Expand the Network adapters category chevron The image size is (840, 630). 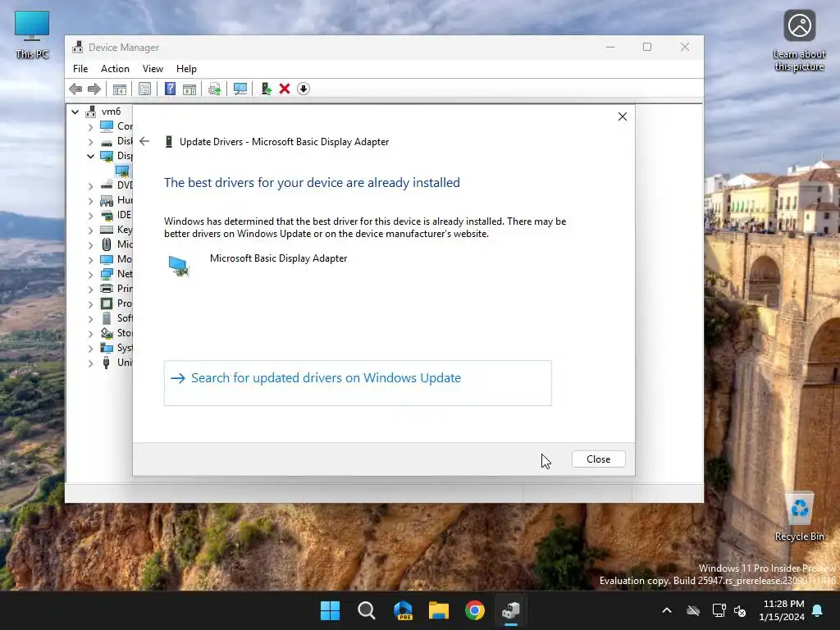coord(90,274)
